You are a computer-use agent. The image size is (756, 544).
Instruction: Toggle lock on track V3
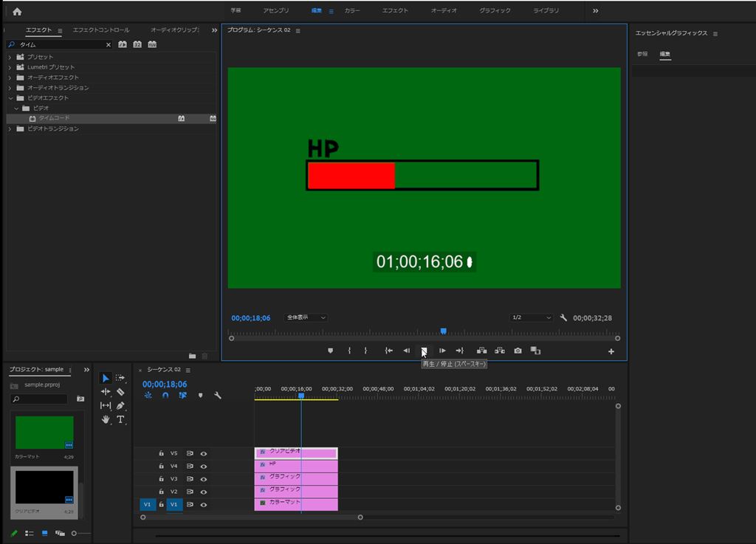pyautogui.click(x=161, y=479)
